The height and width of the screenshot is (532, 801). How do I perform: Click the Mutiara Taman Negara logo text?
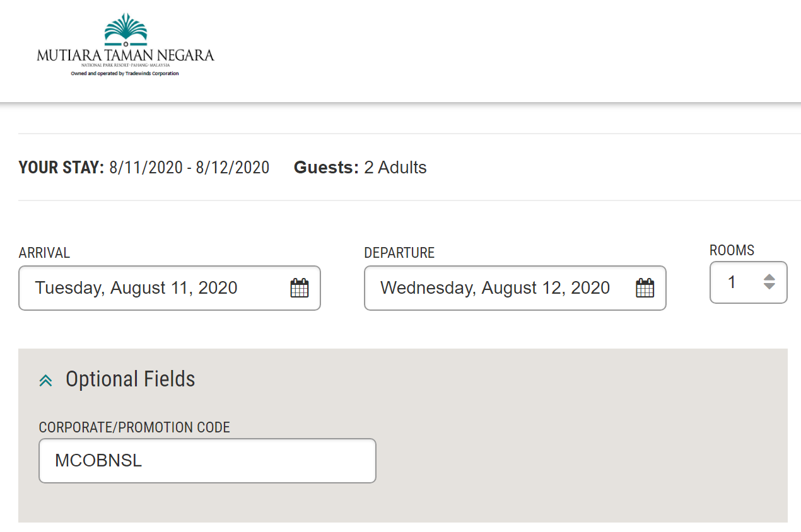pos(126,55)
